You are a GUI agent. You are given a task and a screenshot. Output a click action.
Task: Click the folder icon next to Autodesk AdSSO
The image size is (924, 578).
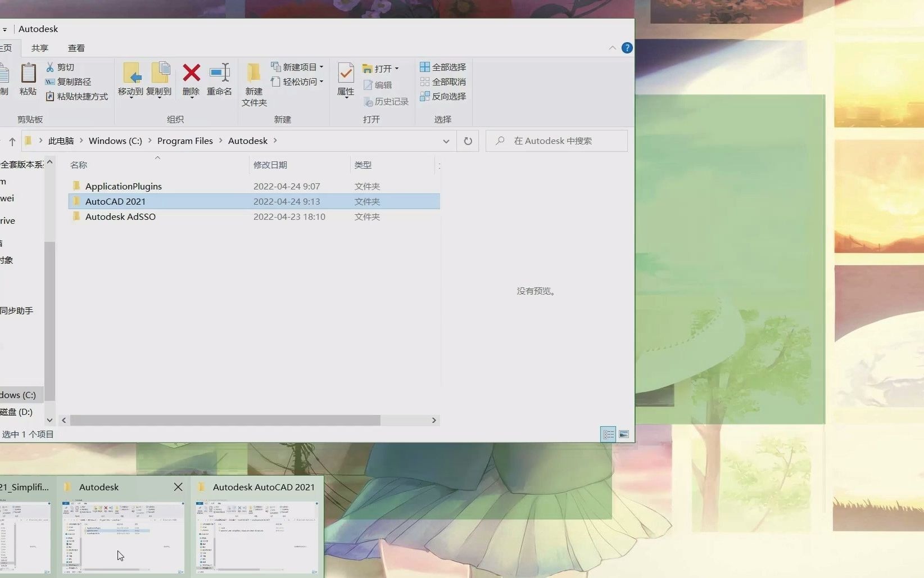[76, 216]
